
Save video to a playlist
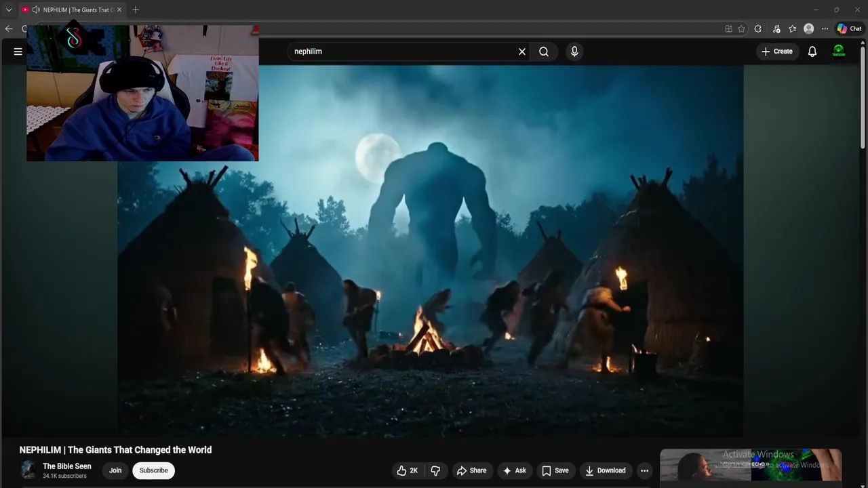pyautogui.click(x=555, y=470)
